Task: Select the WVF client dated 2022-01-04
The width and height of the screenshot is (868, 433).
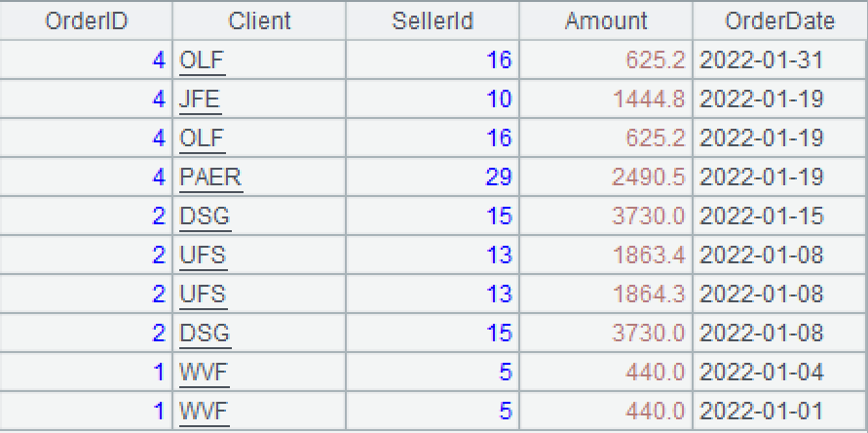Action: coord(204,372)
